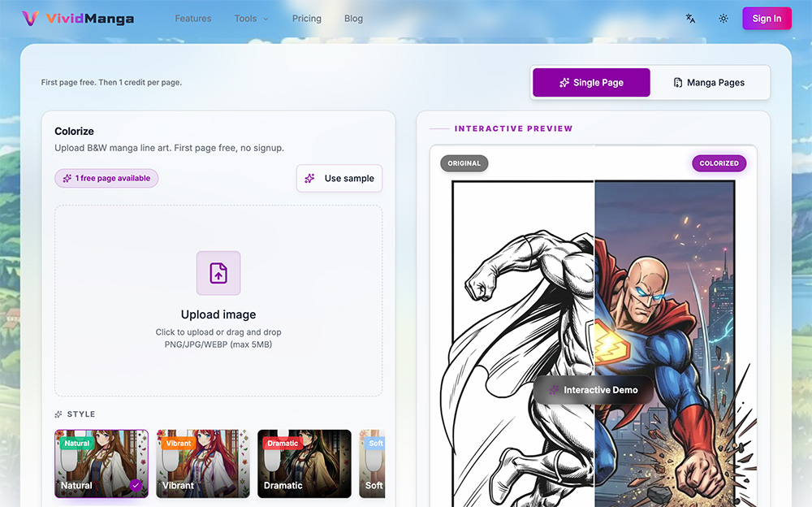Click the sparkle icon beside STYLE heading

click(58, 414)
